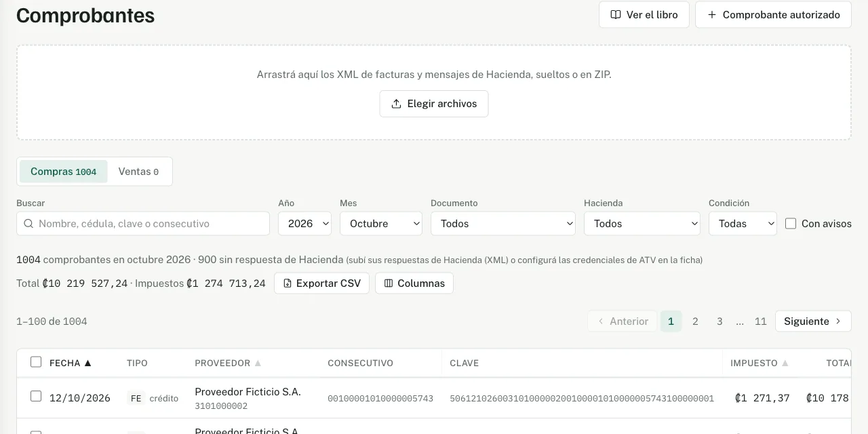The height and width of the screenshot is (434, 868).
Task: Click the FE type badge in first row
Action: pos(136,398)
